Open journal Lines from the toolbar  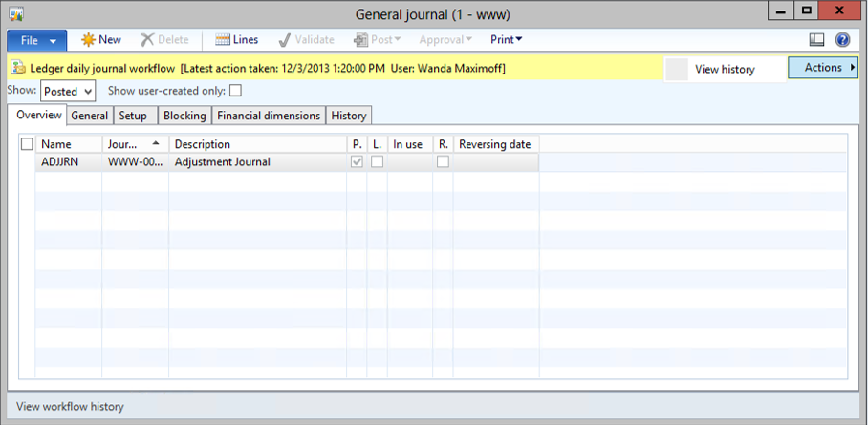point(223,40)
